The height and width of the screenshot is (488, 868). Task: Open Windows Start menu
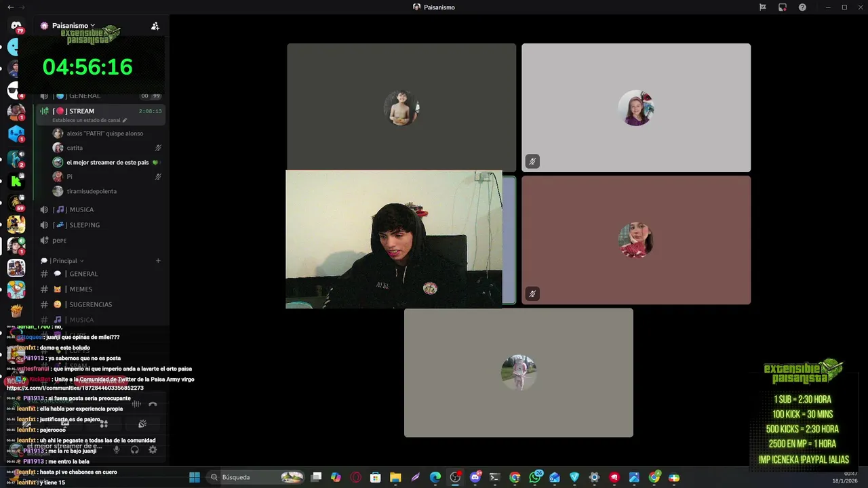[x=195, y=477]
